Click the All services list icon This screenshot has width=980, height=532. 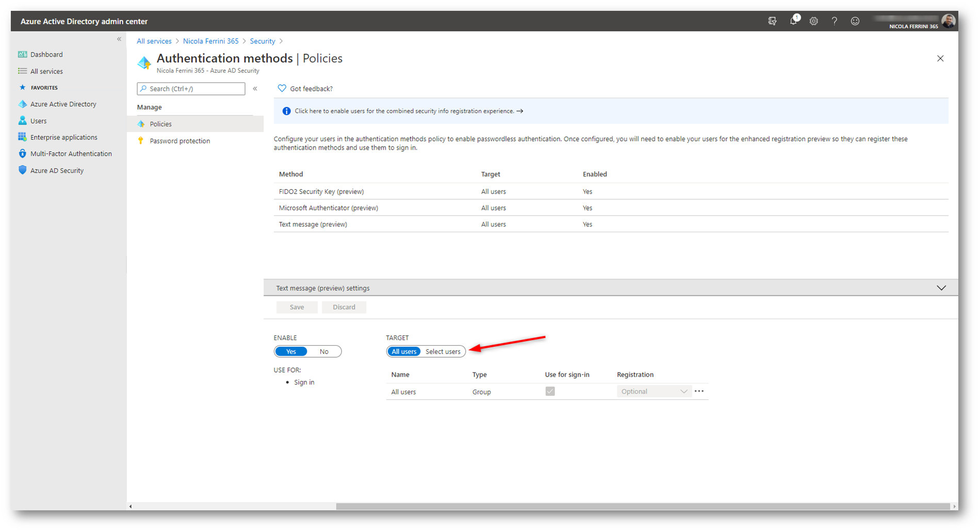pos(22,71)
